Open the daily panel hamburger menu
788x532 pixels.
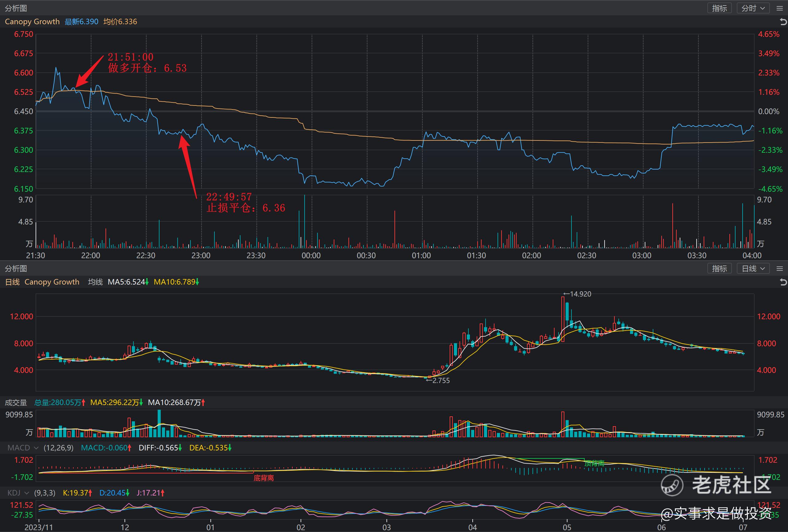point(779,269)
